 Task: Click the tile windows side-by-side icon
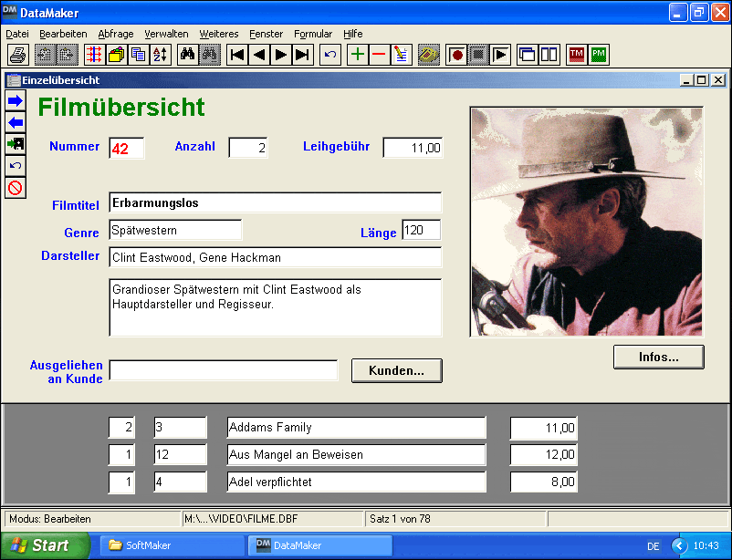point(549,55)
